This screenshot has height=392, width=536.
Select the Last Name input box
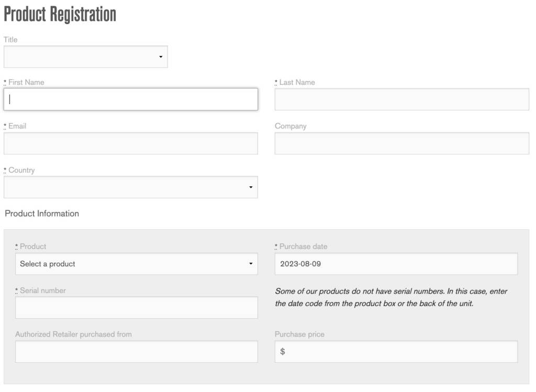click(402, 99)
